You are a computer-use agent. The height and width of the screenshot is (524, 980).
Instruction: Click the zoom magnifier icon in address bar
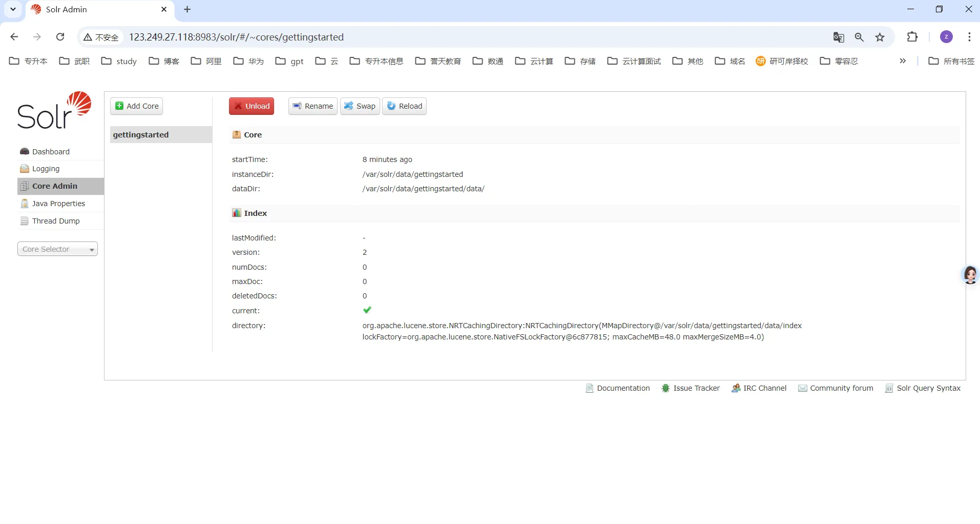point(859,37)
